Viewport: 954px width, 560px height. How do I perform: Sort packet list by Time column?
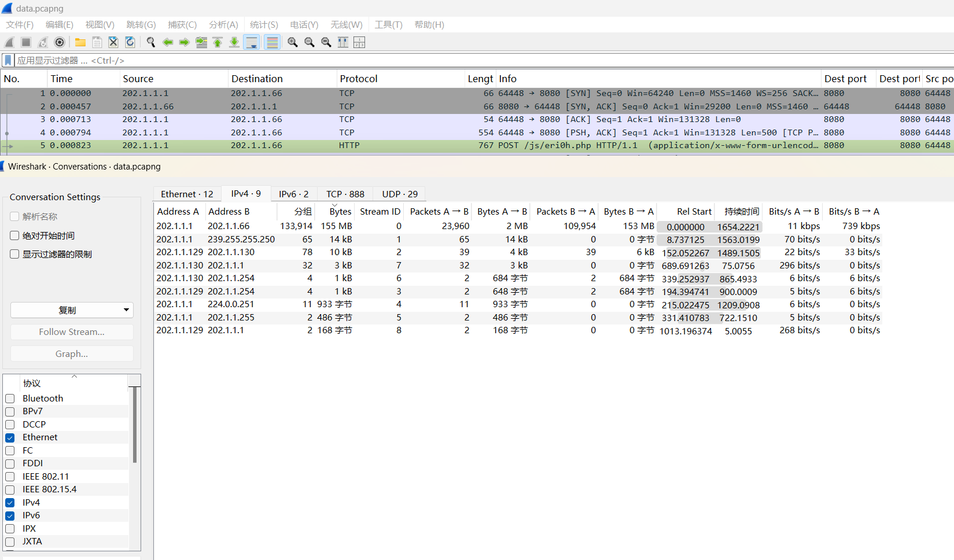83,79
